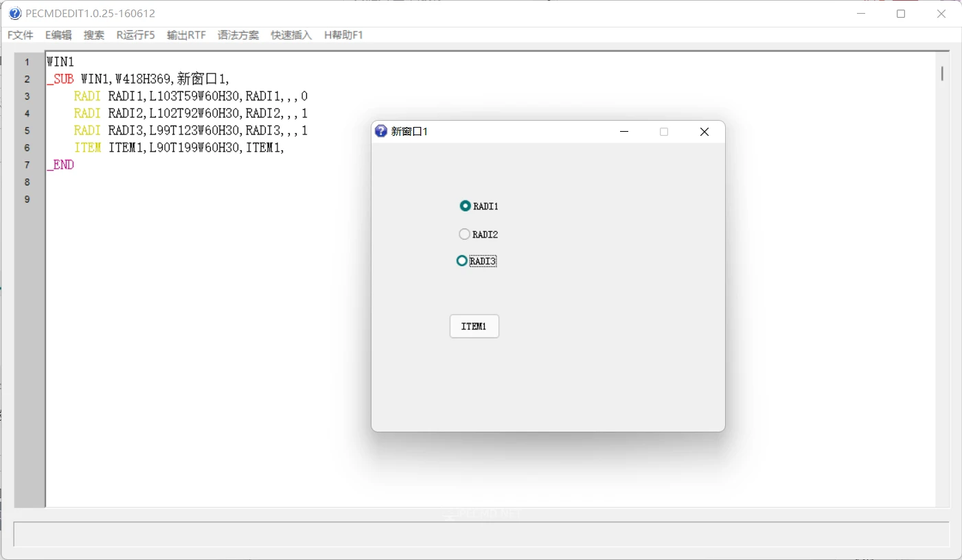Close the PECMDEDIT main window
Screen dimensions: 962x560
click(941, 13)
